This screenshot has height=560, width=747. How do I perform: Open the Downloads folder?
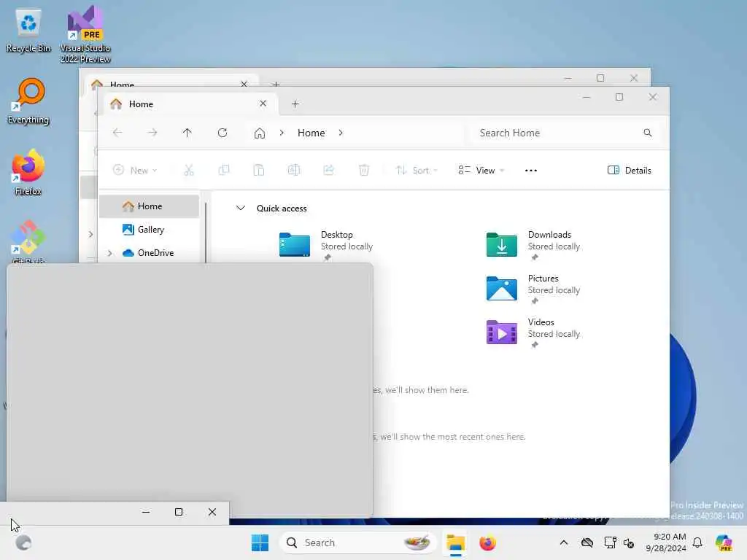(533, 245)
